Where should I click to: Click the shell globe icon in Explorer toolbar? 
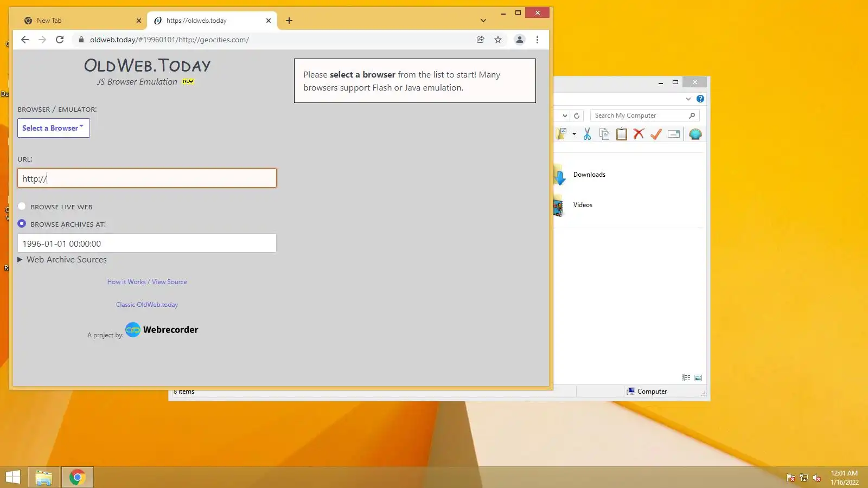tap(695, 134)
